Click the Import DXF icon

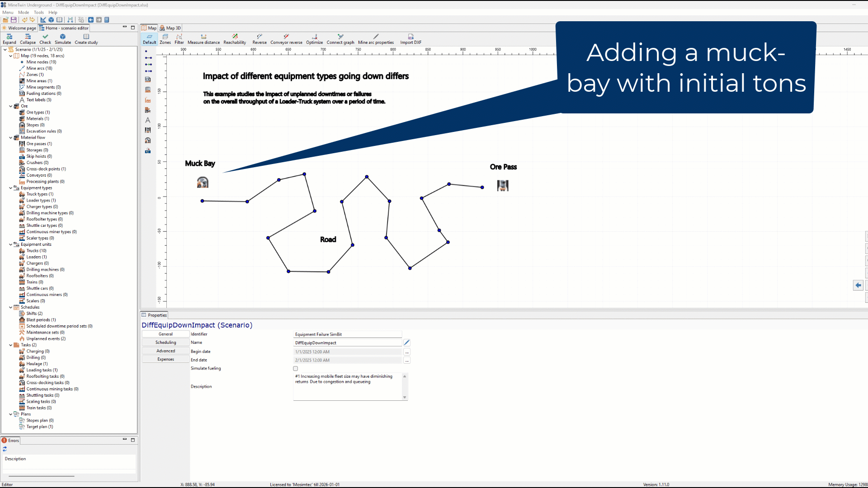point(410,37)
